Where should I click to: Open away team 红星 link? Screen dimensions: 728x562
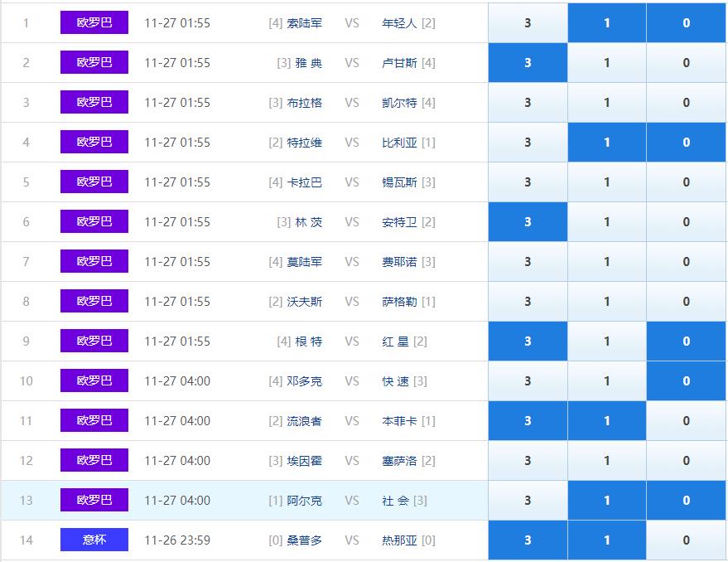395,342
